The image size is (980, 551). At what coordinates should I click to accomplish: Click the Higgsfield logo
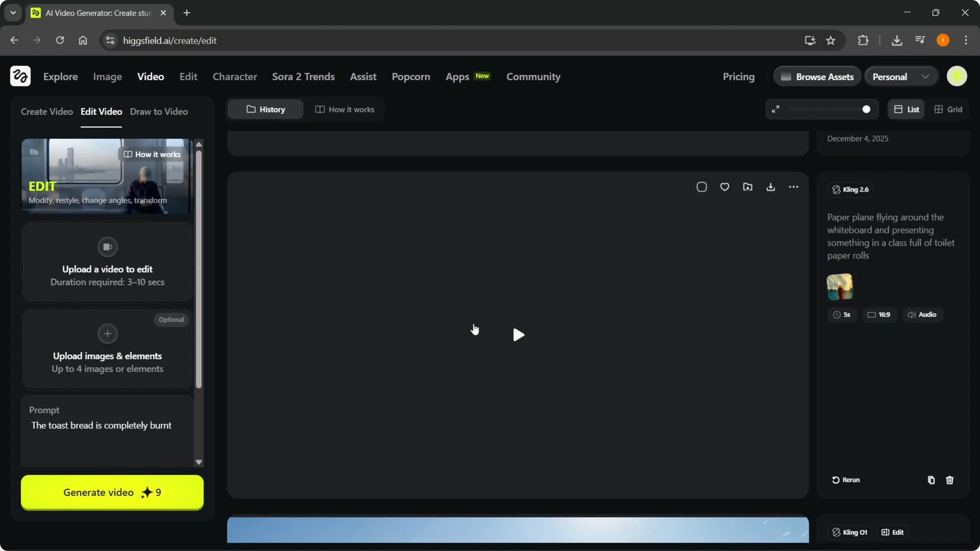pyautogui.click(x=20, y=76)
